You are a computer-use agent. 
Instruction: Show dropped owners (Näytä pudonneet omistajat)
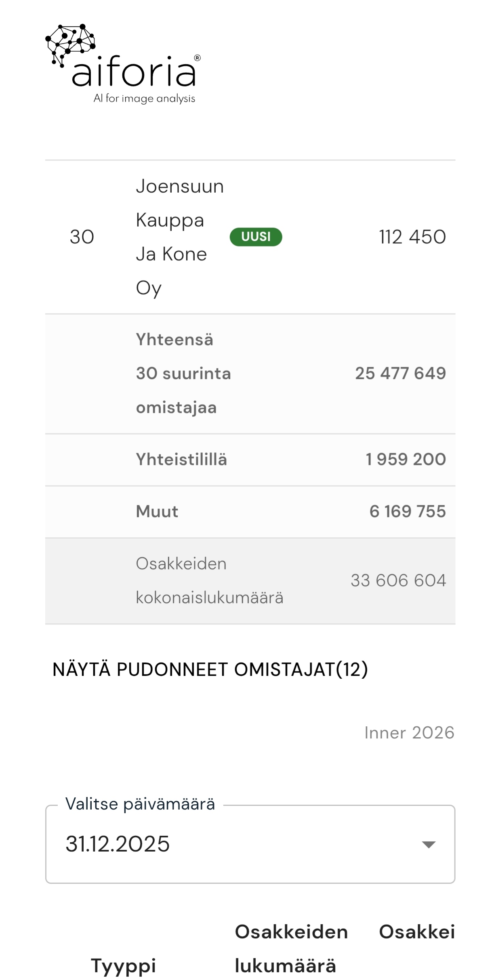[x=210, y=669]
